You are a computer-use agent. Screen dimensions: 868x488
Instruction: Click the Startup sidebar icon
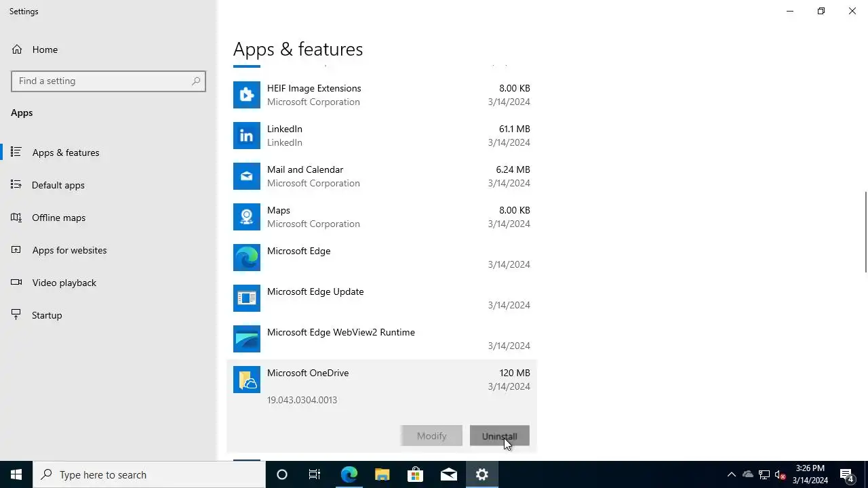(x=16, y=315)
